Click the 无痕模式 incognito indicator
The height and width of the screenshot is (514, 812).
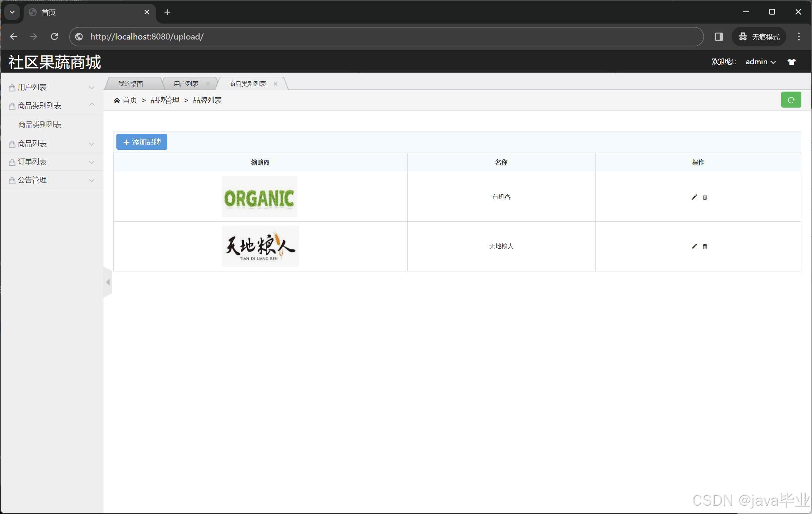(x=759, y=36)
